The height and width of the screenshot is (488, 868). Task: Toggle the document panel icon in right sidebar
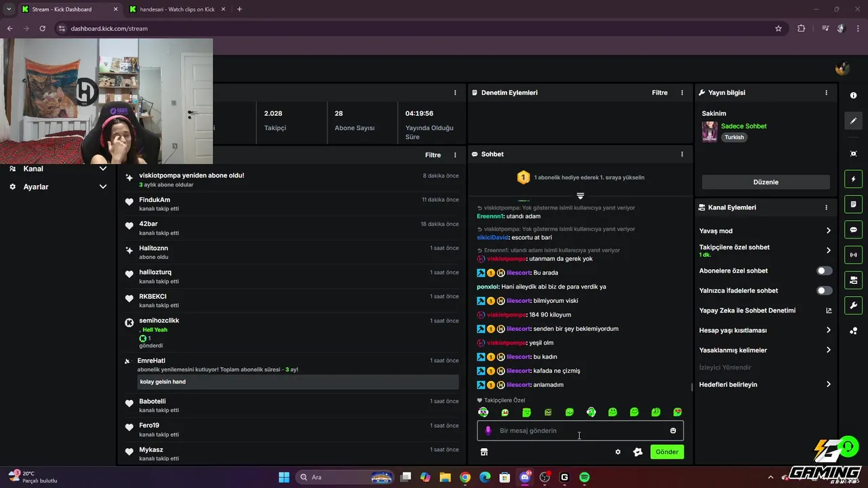coord(853,204)
